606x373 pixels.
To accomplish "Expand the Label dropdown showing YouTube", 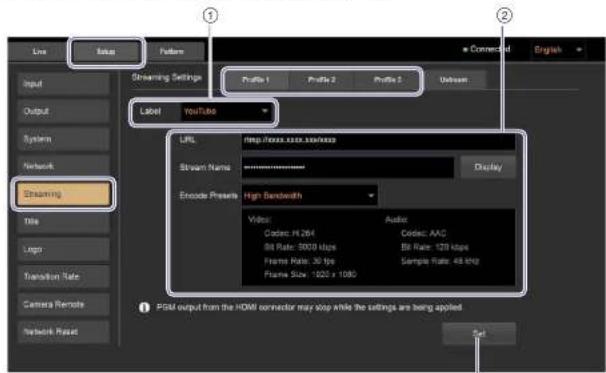I will click(x=227, y=111).
